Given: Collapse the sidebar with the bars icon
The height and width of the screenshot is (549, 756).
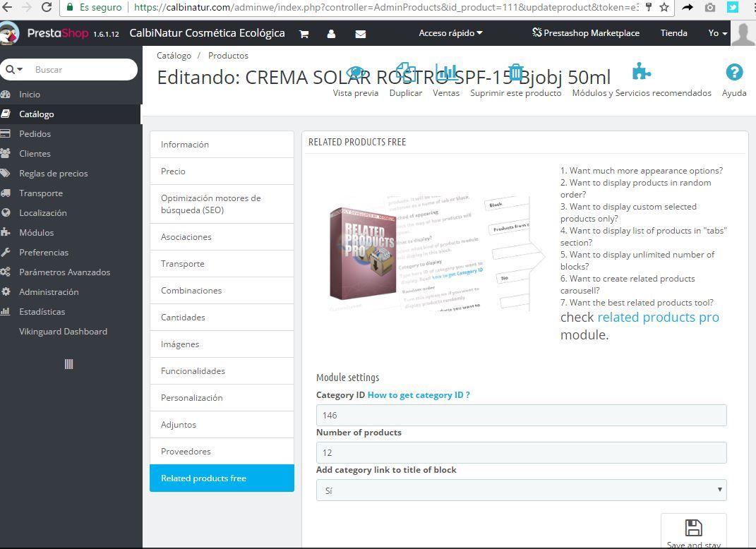Looking at the screenshot, I should pyautogui.click(x=69, y=364).
